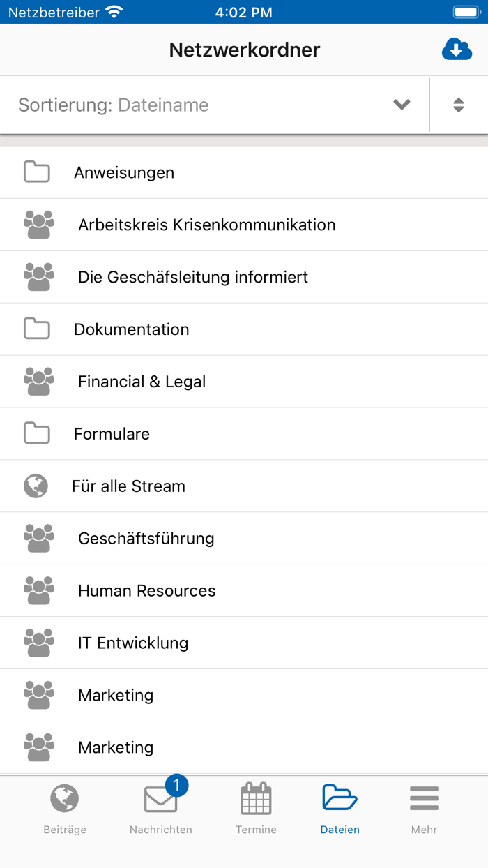Tap the cloud download icon

(x=457, y=50)
